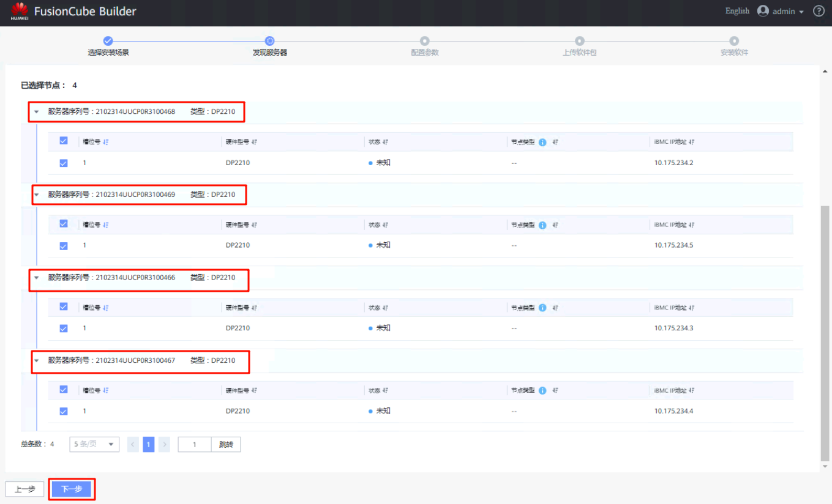832x504 pixels.
Task: Click the page number jump input field
Action: [x=195, y=445]
